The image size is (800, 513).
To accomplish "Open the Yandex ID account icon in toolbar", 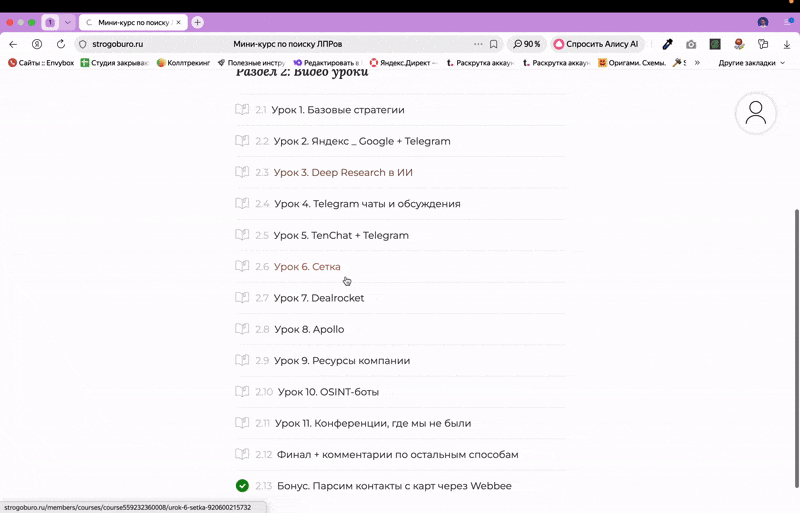I will click(x=37, y=44).
